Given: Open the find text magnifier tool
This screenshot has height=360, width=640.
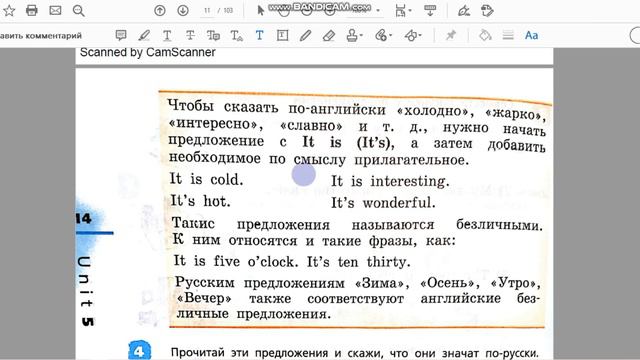Looking at the screenshot, I should pyautogui.click(x=78, y=11).
